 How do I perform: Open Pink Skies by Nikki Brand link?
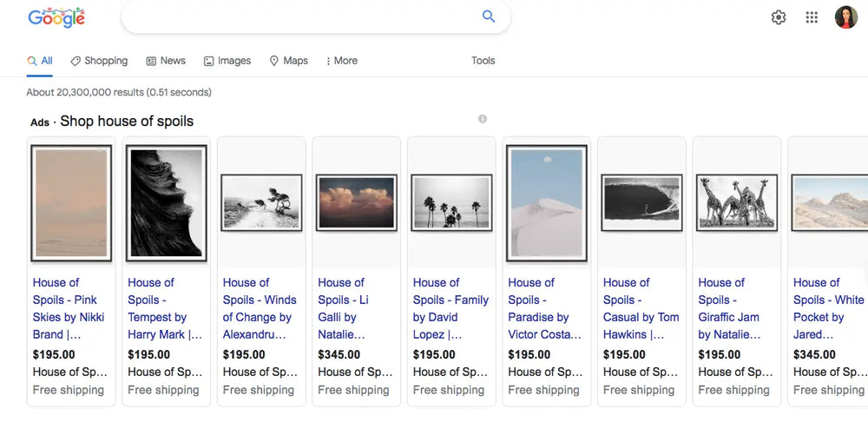[x=68, y=308]
